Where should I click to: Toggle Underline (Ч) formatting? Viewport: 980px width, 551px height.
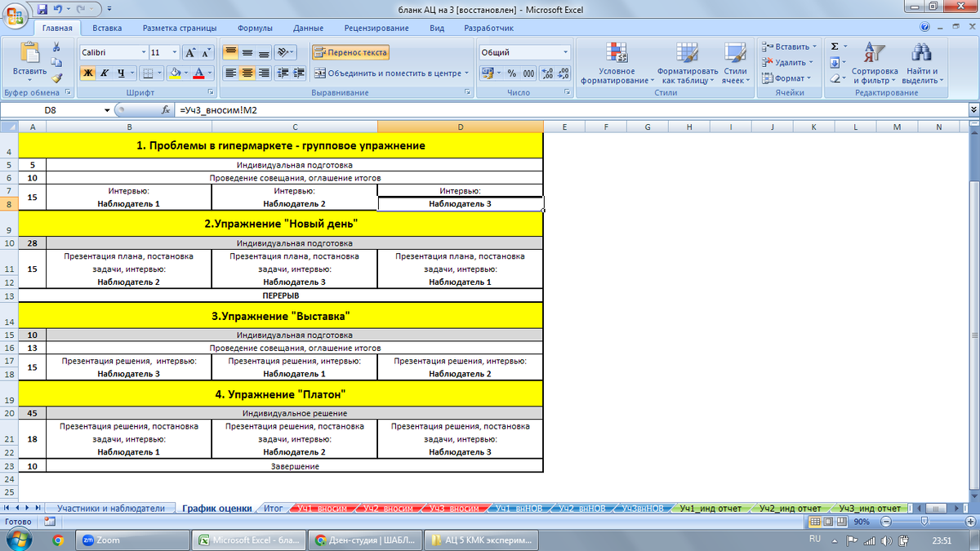point(121,73)
